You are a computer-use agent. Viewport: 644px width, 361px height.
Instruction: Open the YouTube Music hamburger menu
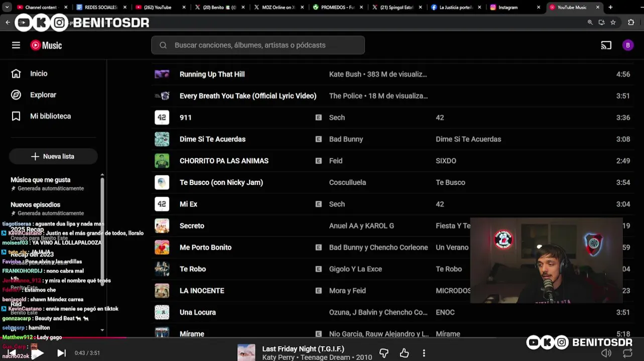(16, 45)
